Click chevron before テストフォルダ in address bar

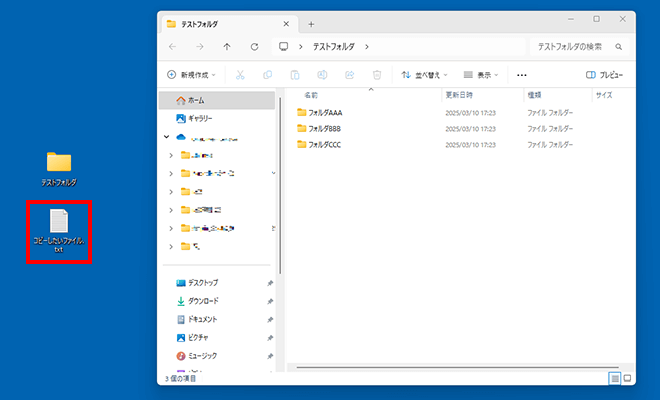(x=301, y=47)
